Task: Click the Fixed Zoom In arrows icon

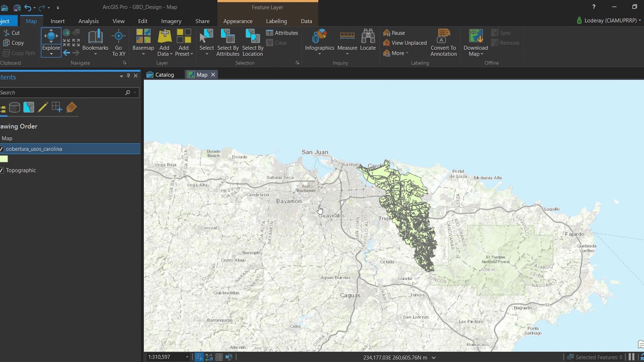Action: [x=66, y=43]
